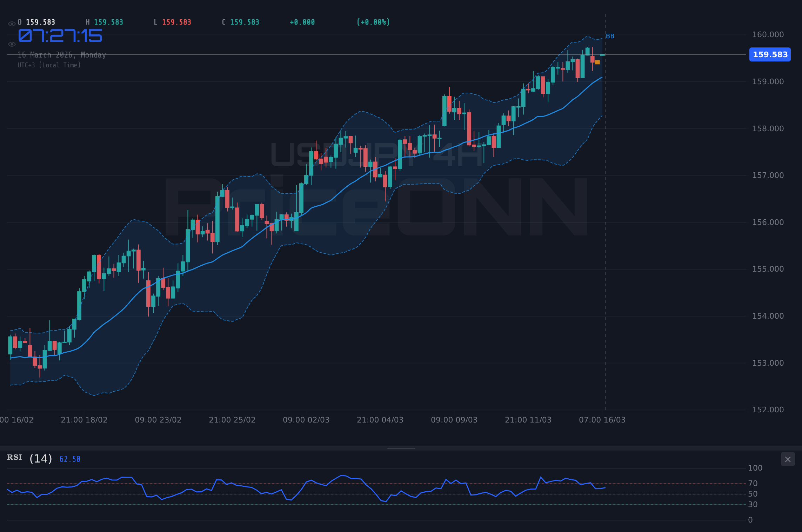Click the 159.583 current price tag
802x532 pixels.
pyautogui.click(x=770, y=54)
